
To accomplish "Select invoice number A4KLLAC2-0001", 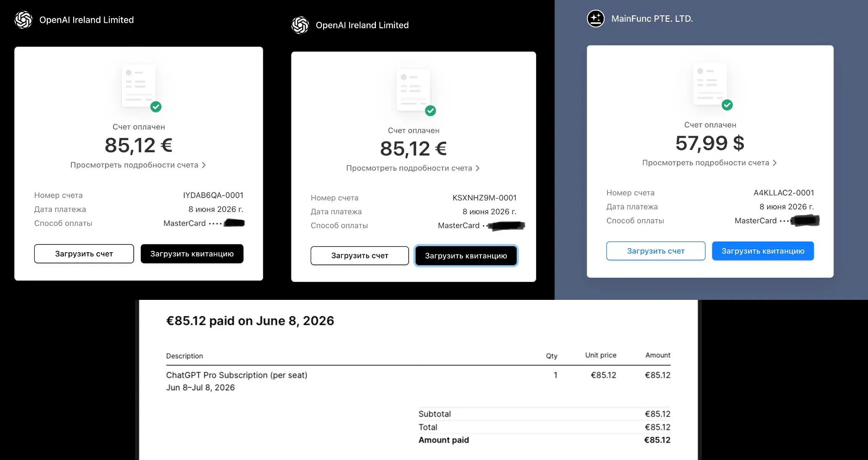I will (784, 193).
